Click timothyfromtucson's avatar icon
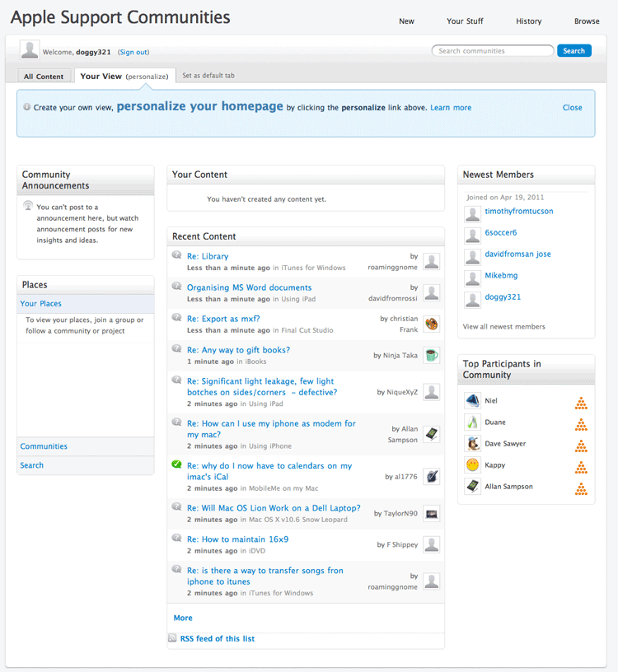 pos(473,214)
